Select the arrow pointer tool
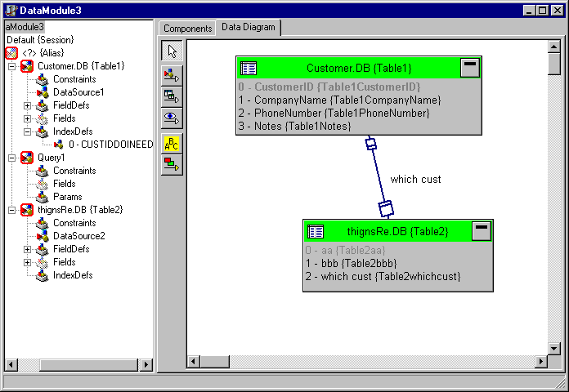 pos(172,51)
